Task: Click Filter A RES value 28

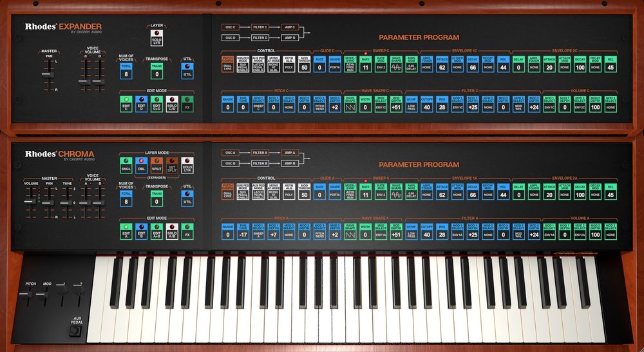Action: 442,231
